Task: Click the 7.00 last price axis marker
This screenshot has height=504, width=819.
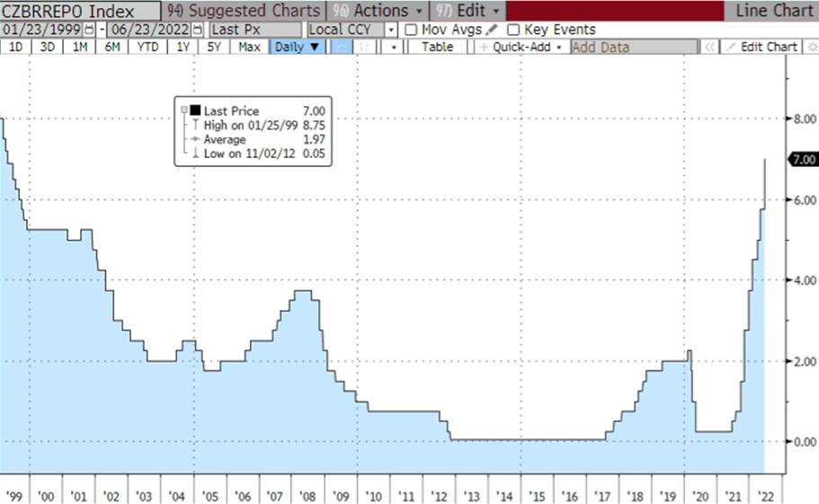Action: click(x=804, y=160)
